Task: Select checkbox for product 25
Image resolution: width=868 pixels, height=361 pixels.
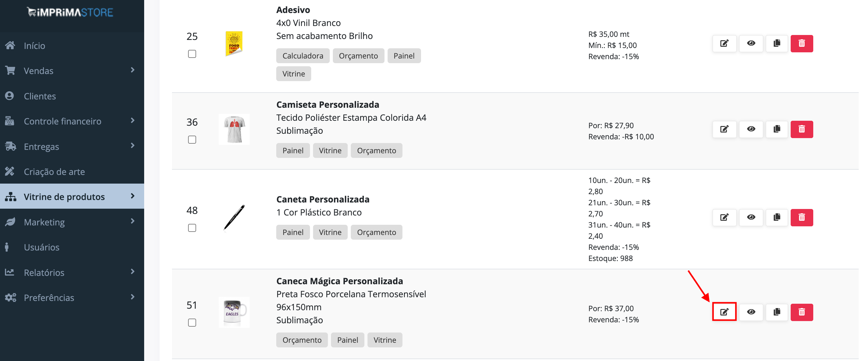Action: point(192,54)
